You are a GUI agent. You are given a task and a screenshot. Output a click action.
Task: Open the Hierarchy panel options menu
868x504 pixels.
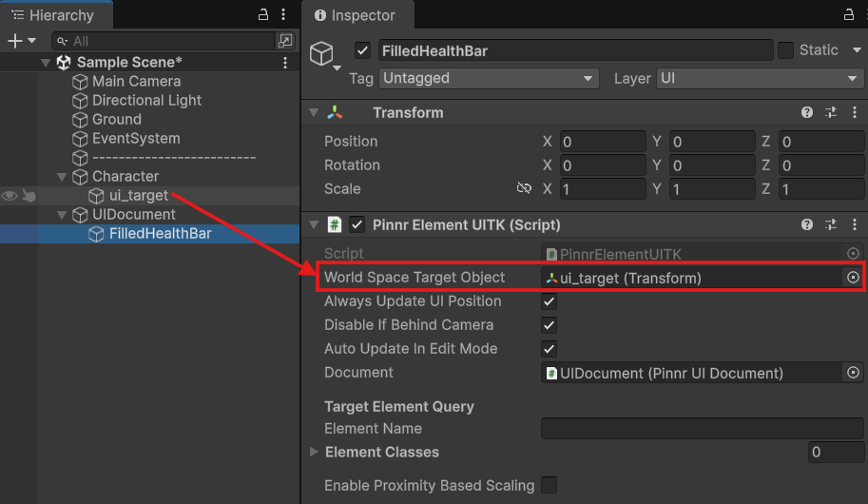click(285, 15)
